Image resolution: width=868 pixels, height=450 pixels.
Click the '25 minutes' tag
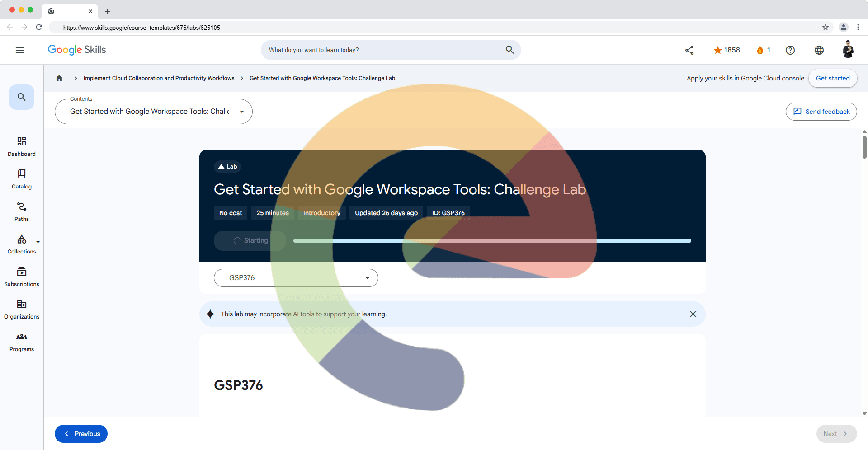[x=273, y=213]
